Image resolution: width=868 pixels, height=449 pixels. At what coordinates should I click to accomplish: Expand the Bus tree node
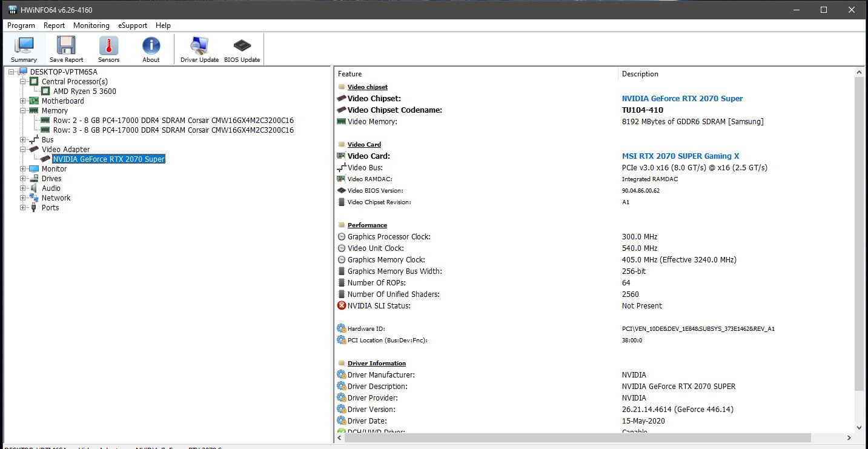(x=23, y=140)
